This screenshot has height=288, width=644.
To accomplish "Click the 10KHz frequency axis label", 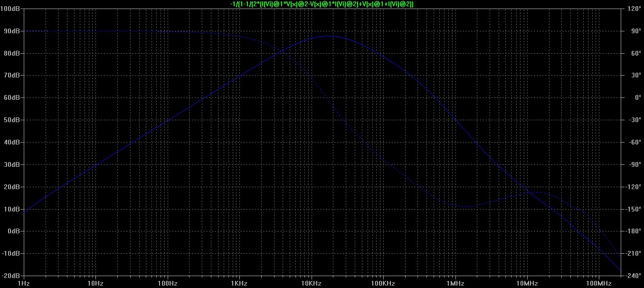I will tap(311, 284).
